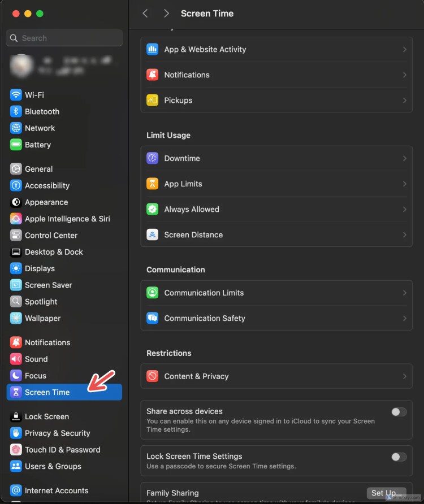Click the Always Allowed checkmark icon
Screen dimensions: 424x504
[152, 209]
